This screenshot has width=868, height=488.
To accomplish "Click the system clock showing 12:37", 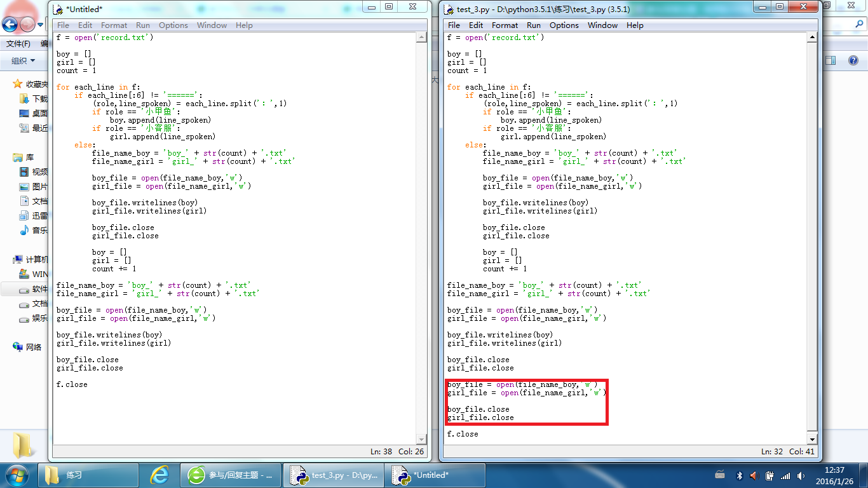I will pos(834,475).
